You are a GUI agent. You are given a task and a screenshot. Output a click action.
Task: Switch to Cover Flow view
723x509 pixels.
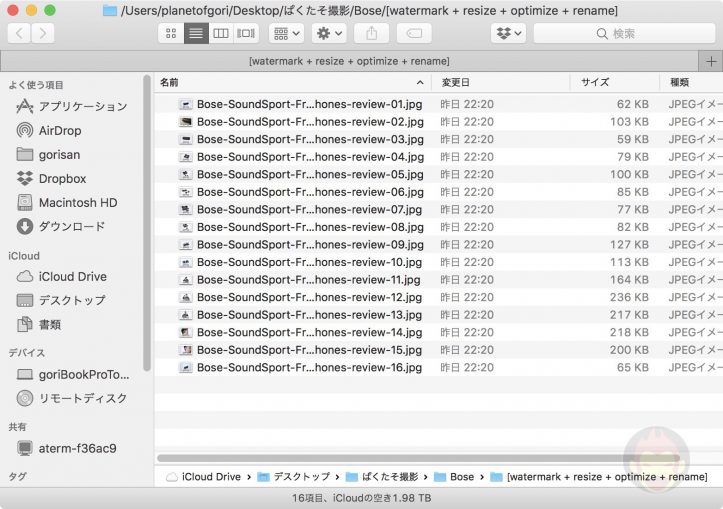[x=246, y=33]
